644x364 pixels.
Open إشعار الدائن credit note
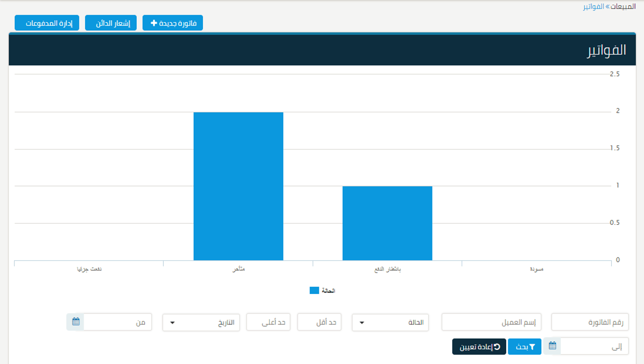(x=111, y=23)
